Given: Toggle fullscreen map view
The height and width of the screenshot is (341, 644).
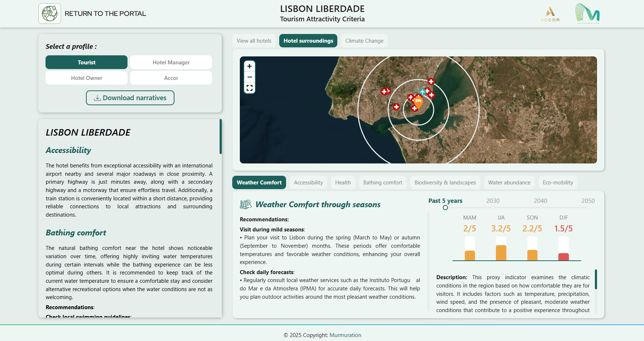Looking at the screenshot, I should (249, 88).
